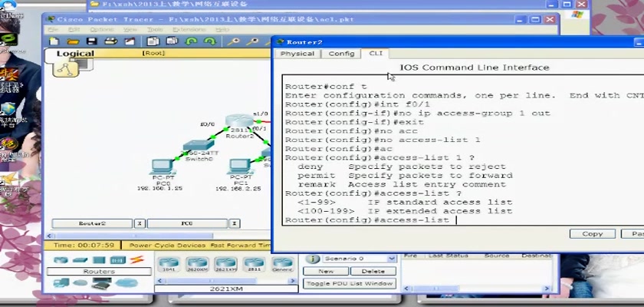Open the Options menu
The height and width of the screenshot is (307, 644).
[x=102, y=30]
